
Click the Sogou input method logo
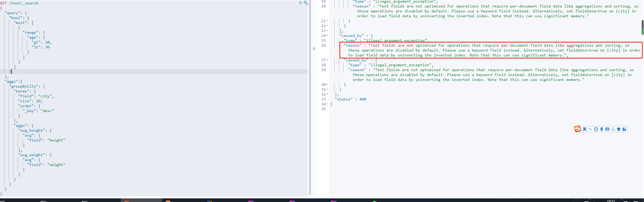tap(578, 129)
